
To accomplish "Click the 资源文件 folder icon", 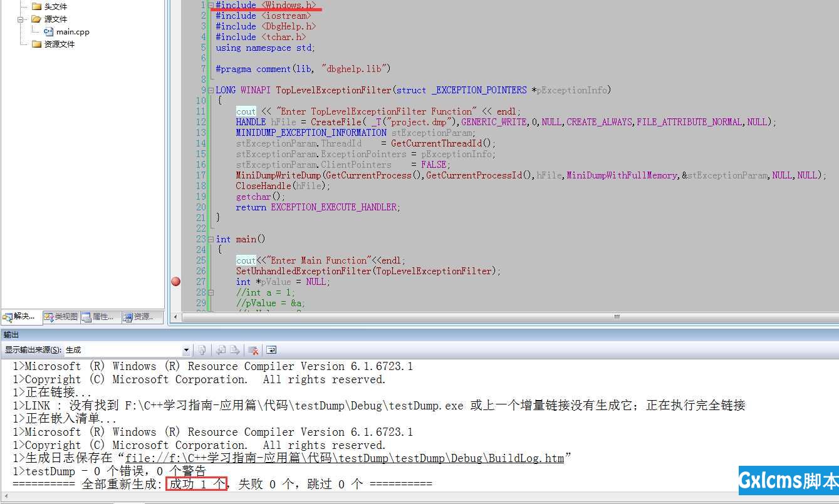I will pos(36,44).
